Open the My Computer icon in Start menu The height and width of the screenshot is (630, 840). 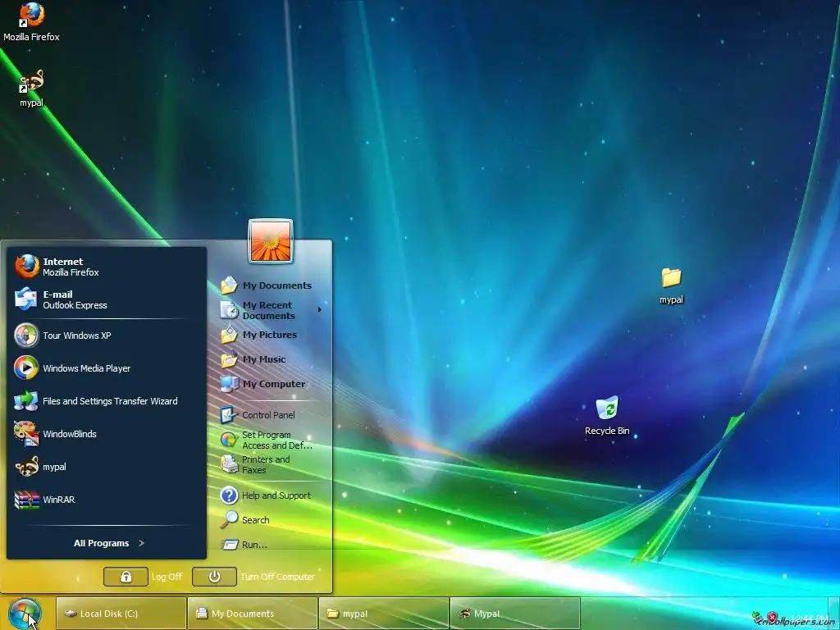coord(230,384)
